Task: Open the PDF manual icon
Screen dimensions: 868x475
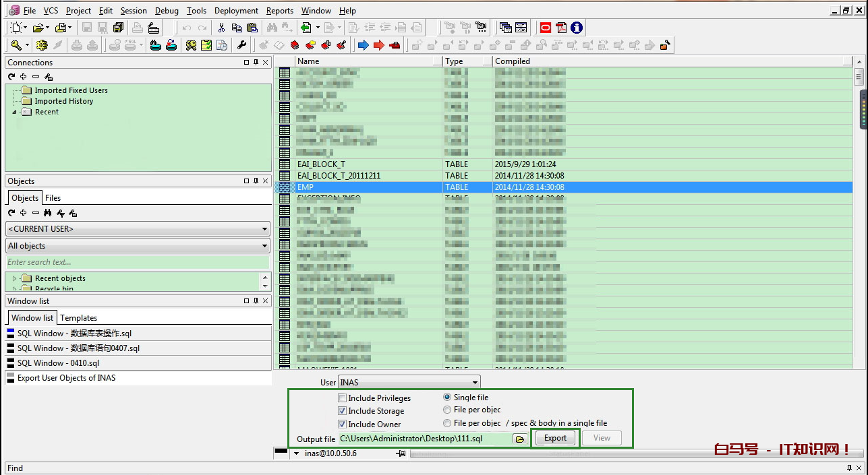Action: pyautogui.click(x=560, y=28)
